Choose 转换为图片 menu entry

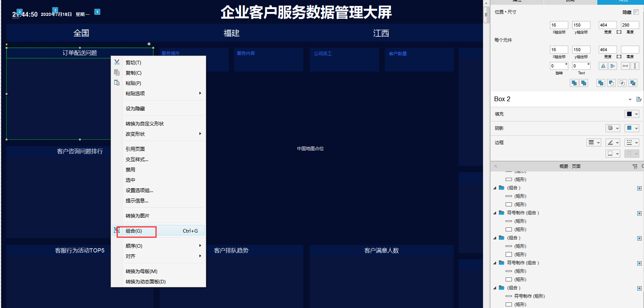159,216
